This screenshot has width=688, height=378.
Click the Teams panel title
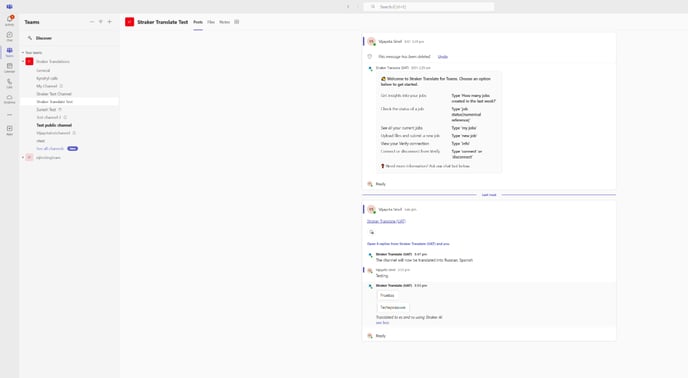[x=32, y=22]
